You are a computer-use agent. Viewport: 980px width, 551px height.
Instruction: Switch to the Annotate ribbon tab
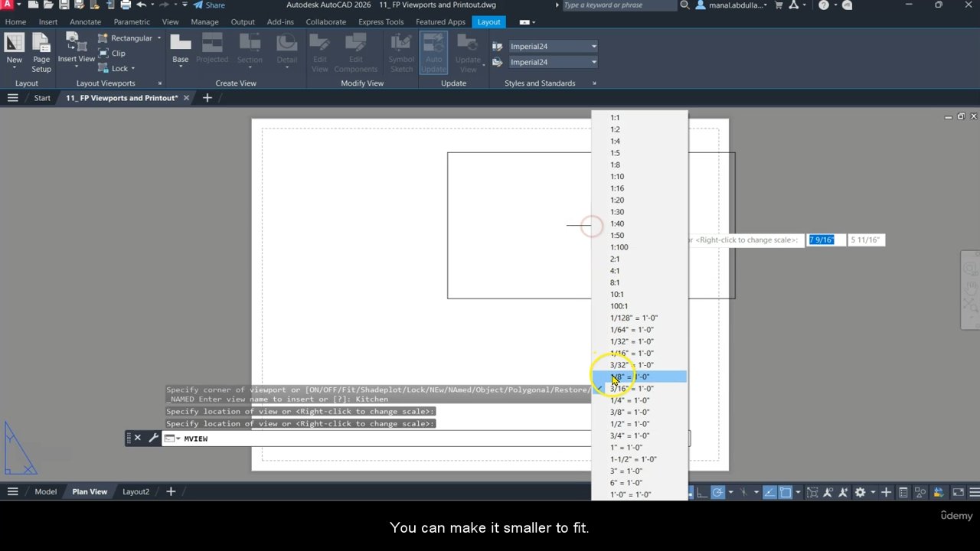click(x=85, y=21)
